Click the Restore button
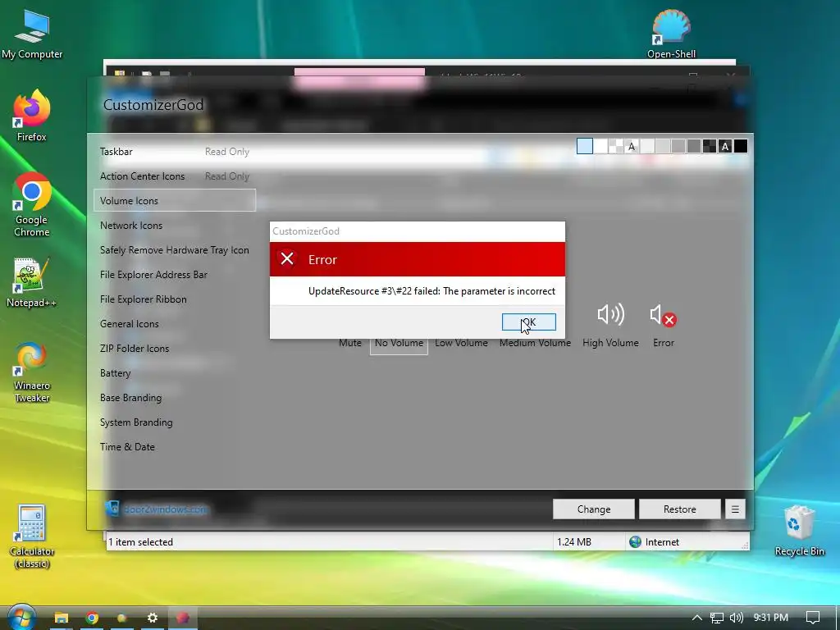 click(680, 509)
